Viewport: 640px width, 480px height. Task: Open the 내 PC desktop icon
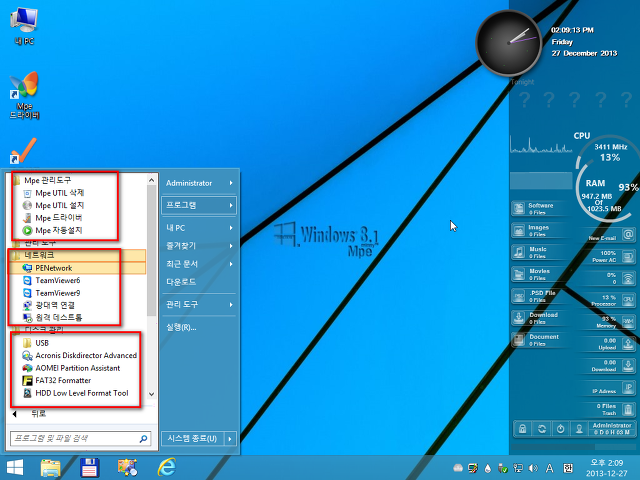click(24, 25)
